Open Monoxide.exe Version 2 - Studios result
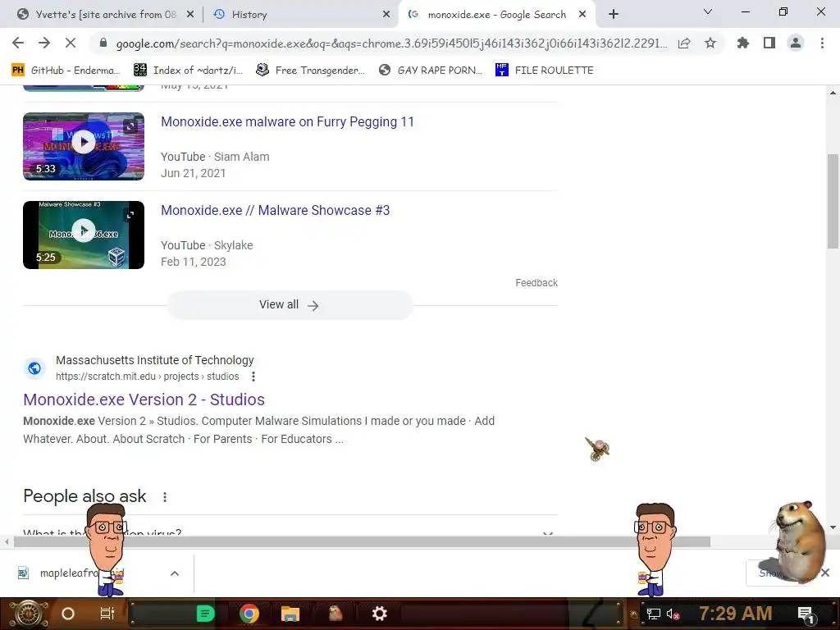Image resolution: width=840 pixels, height=630 pixels. [144, 399]
